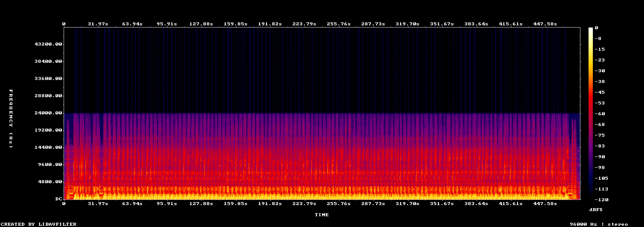This screenshot has height=227, width=644.
Task: Click the DC label on frequency axis
Action: tap(58, 199)
